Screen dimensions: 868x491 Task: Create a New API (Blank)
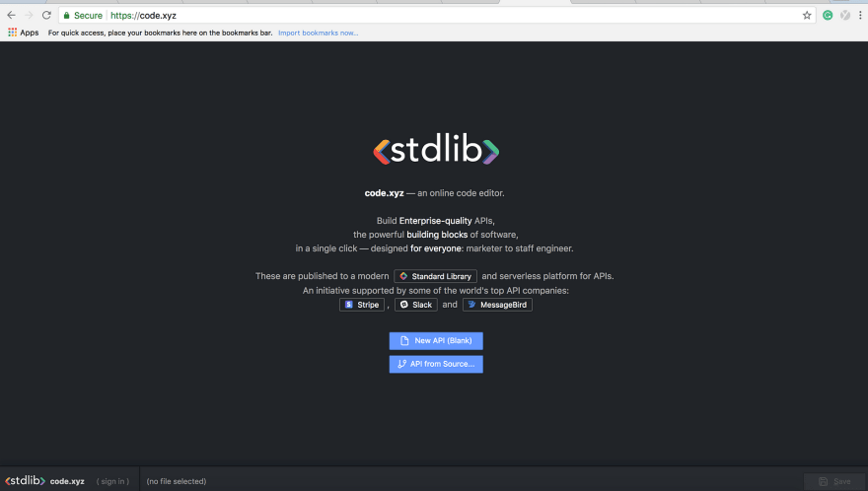click(436, 341)
